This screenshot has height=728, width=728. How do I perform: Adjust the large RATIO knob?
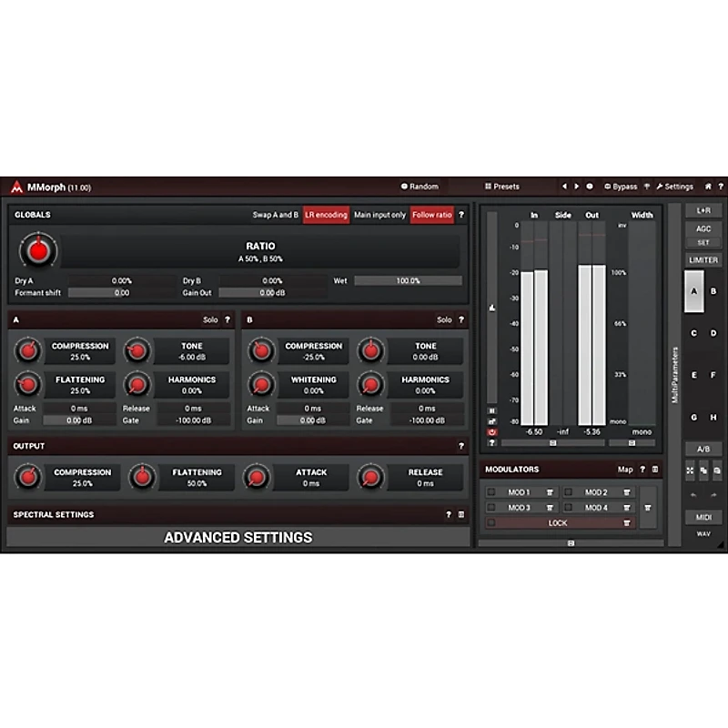click(40, 252)
